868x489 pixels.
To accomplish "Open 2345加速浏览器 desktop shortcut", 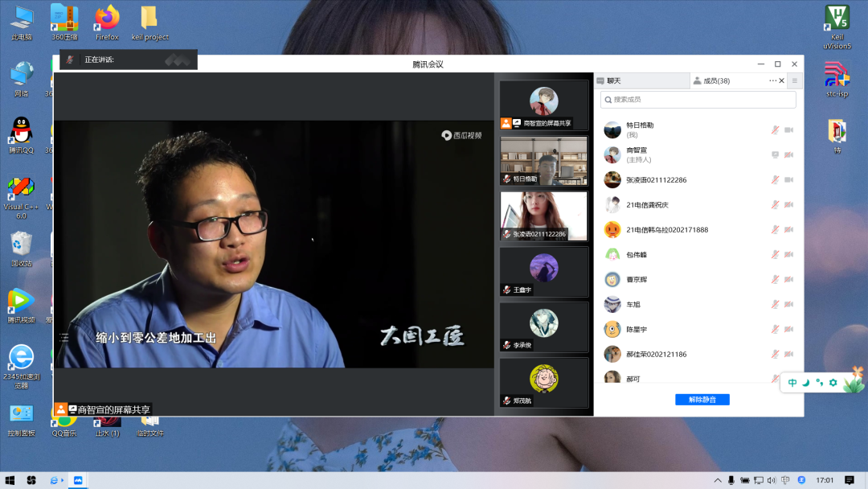I will click(x=21, y=366).
